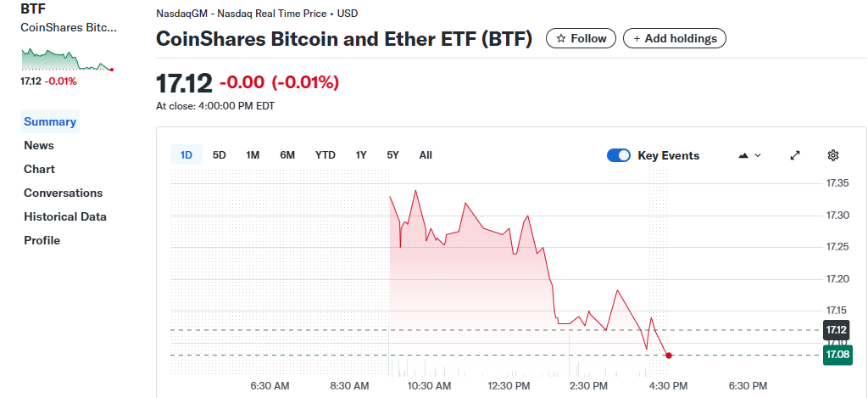The width and height of the screenshot is (868, 398).
Task: Select the 5D time range
Action: tap(219, 154)
